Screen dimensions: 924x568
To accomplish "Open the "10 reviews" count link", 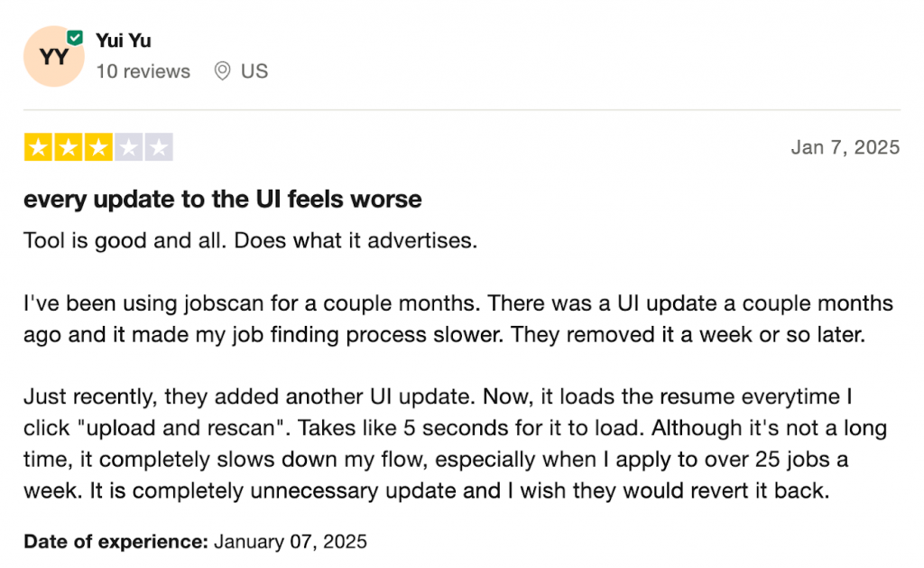I will click(143, 71).
